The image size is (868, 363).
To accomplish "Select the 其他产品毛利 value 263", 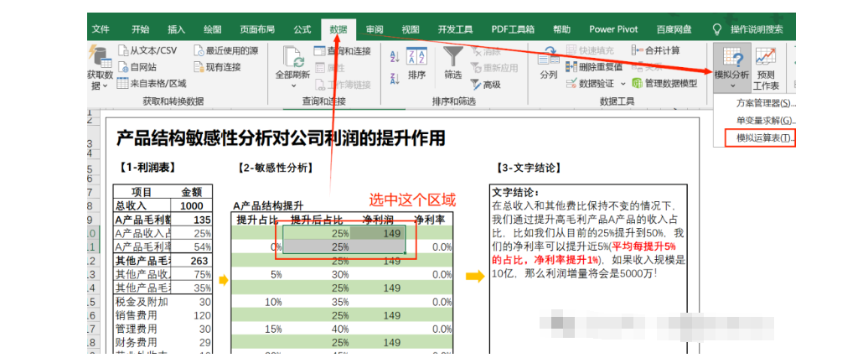I will point(194,261).
